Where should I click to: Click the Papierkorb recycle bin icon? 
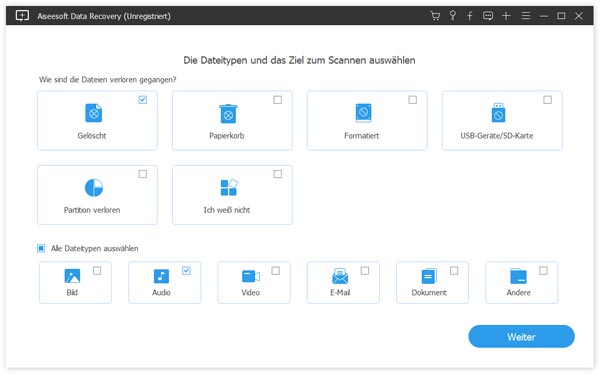coord(228,114)
